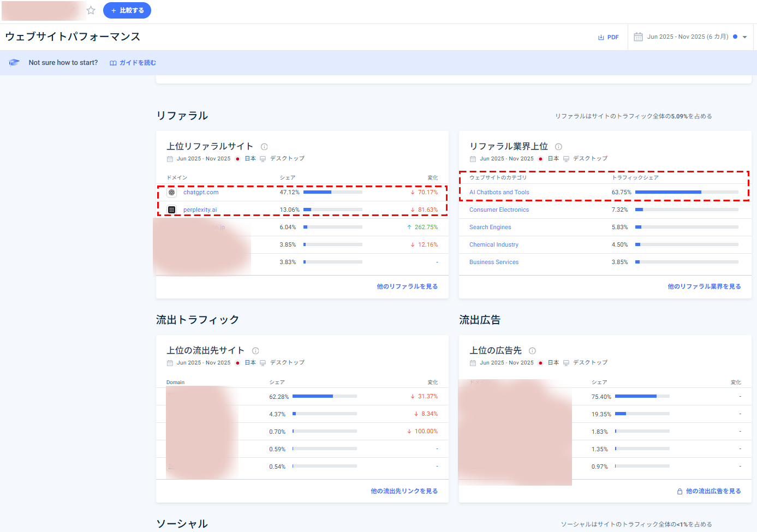
Task: Open the Jun 2025 - Nov 2025 date range dropdown
Action: click(691, 37)
